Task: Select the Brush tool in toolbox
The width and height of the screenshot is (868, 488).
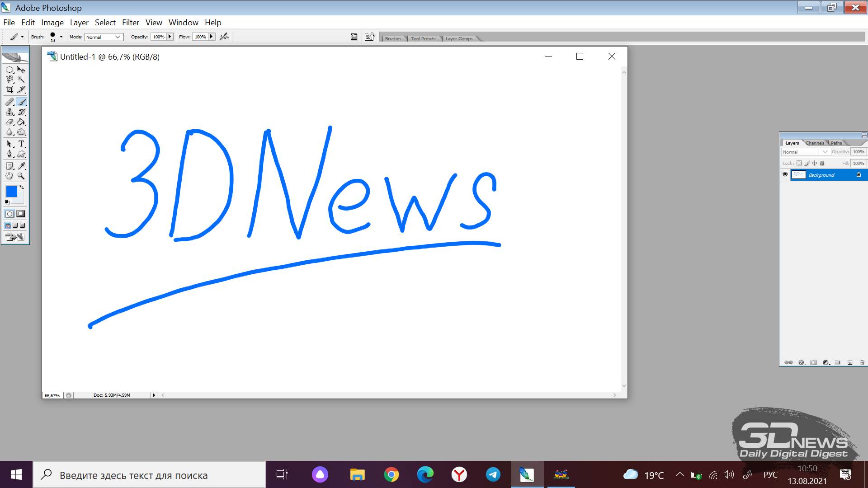Action: click(21, 102)
